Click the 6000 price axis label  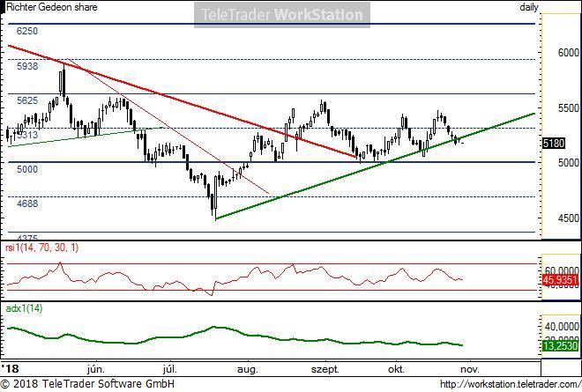point(568,53)
